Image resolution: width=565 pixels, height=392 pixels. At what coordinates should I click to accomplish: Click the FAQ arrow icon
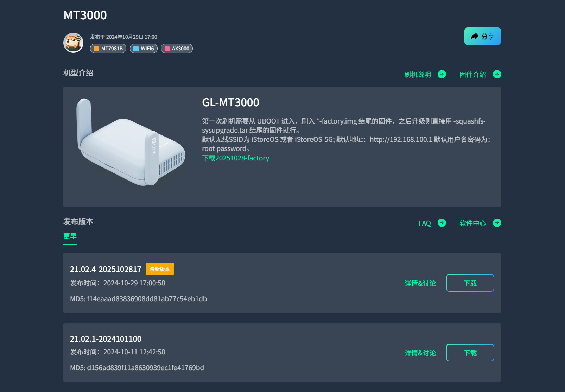point(442,223)
